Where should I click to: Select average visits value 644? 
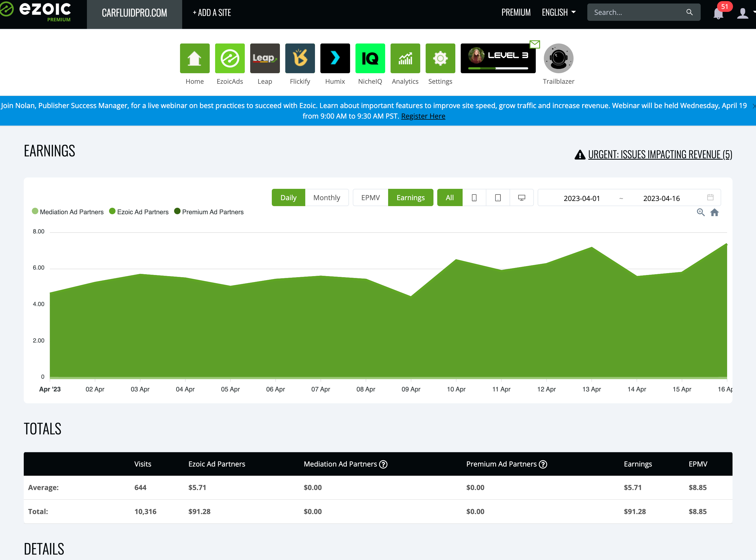[x=140, y=487]
